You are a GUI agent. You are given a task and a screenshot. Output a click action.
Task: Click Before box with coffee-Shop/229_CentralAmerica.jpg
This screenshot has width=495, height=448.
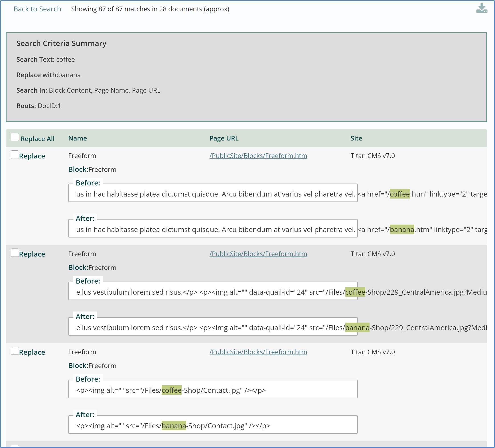tap(213, 292)
